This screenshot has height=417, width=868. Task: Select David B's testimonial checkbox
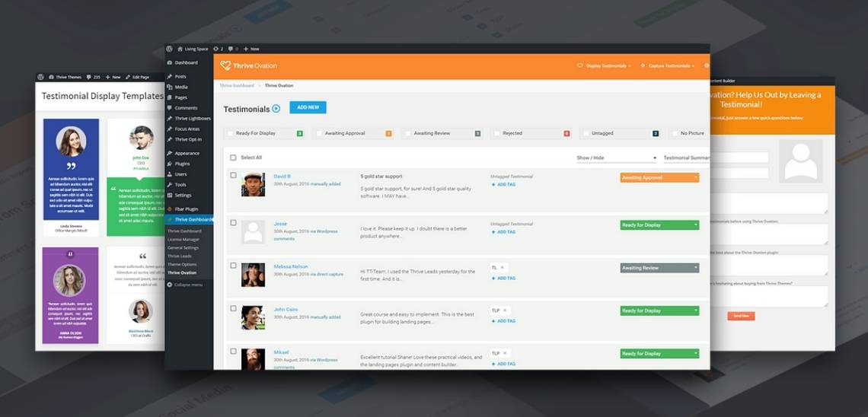tap(233, 175)
